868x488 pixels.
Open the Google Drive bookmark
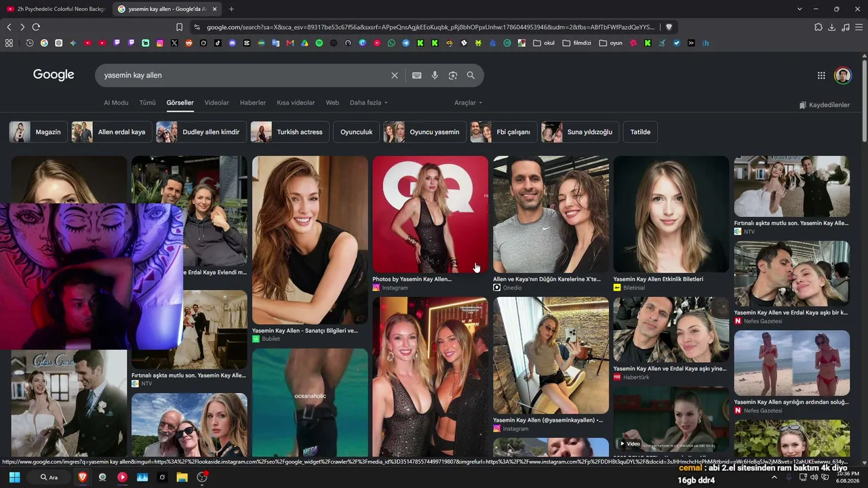coord(304,43)
